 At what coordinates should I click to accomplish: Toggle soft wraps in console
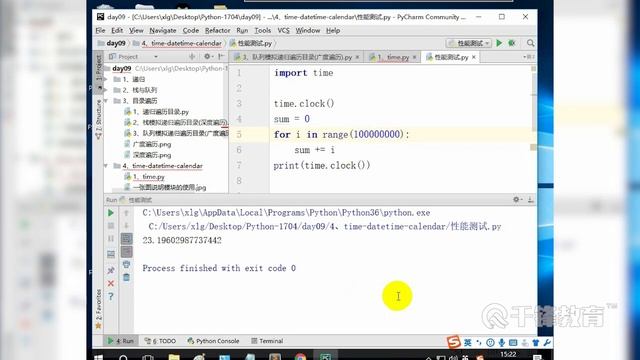click(127, 239)
